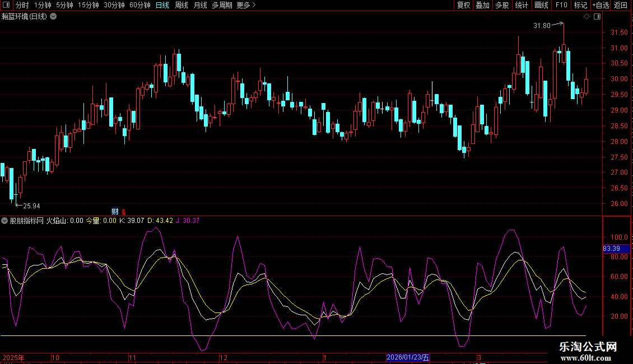Click the red S marker icon

tap(123, 212)
